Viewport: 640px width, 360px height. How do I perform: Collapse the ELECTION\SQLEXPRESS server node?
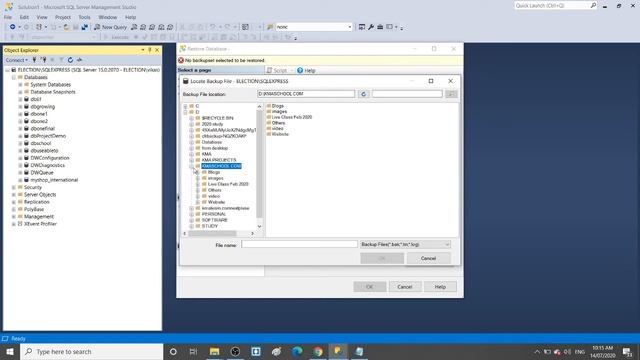coord(7,70)
